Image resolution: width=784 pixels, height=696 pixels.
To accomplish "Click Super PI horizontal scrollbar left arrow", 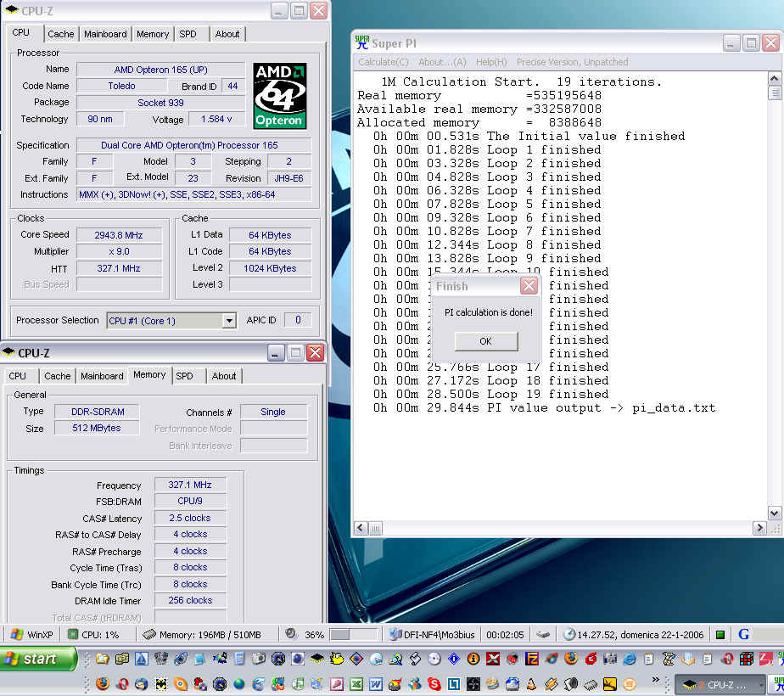I will pyautogui.click(x=361, y=528).
